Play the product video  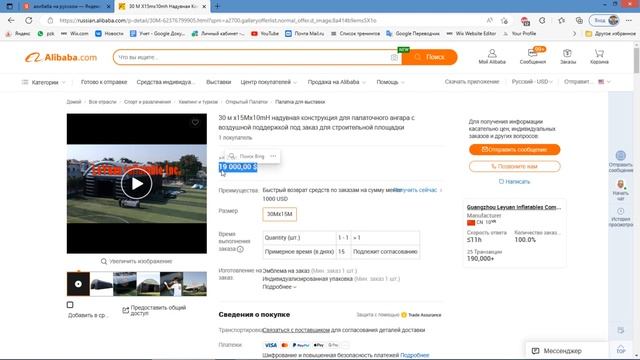[x=136, y=184]
